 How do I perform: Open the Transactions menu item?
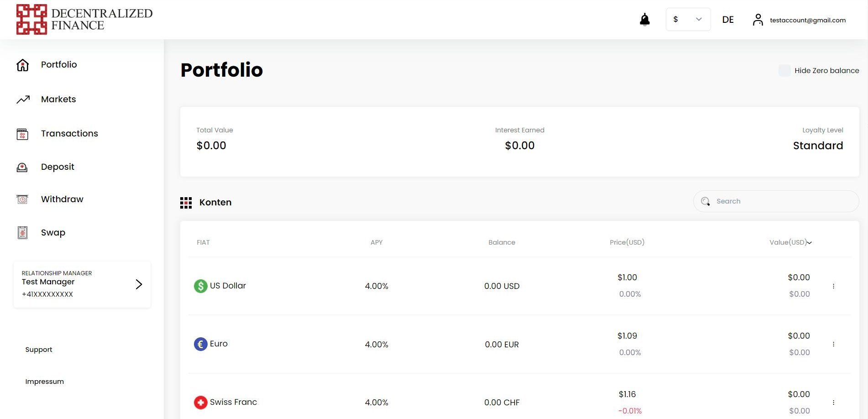point(69,134)
